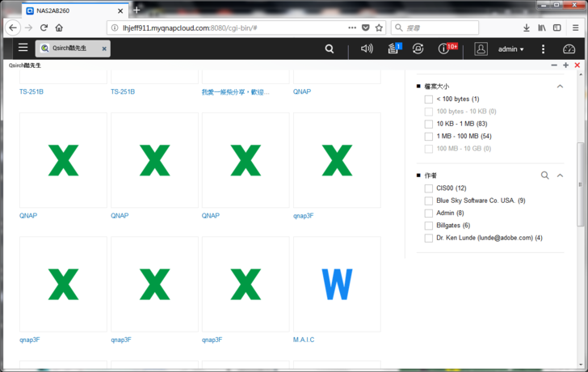The image size is (588, 372).
Task: Check the 'Admin (8)' author filter
Action: [429, 213]
